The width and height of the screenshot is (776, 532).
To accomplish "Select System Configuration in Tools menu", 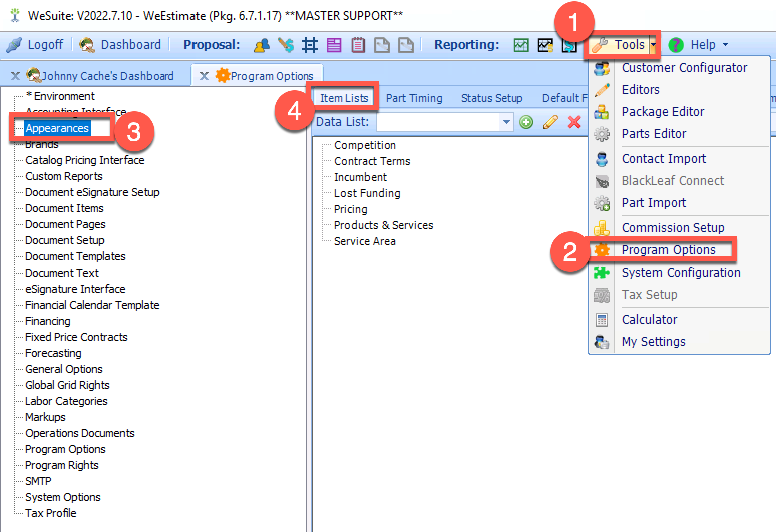I will [681, 272].
